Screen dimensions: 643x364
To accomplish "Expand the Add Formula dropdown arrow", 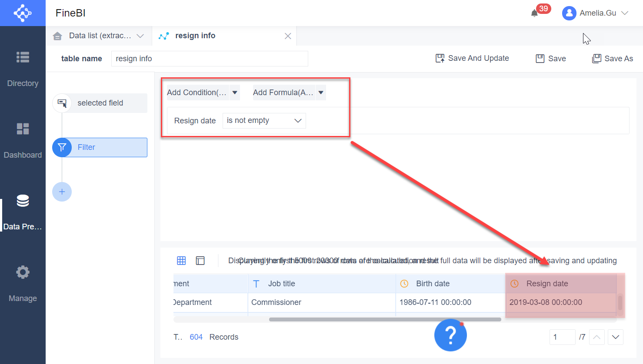I will click(x=320, y=92).
